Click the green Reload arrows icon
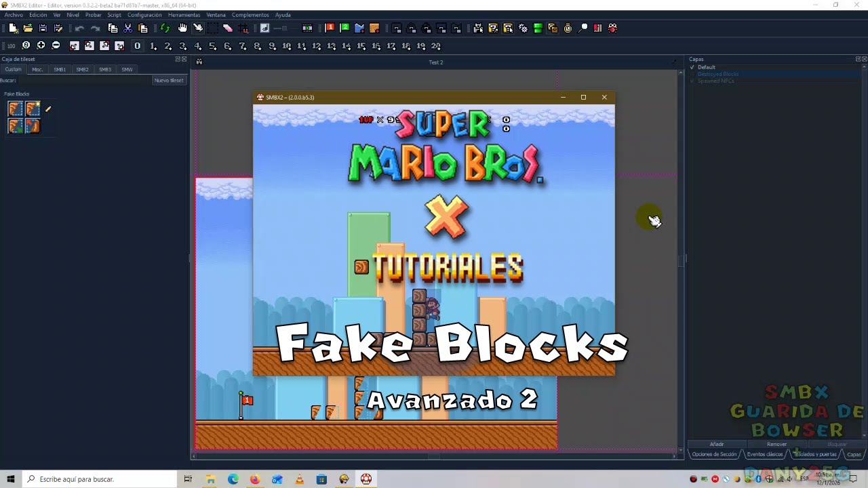Image resolution: width=868 pixels, height=488 pixels. point(165,28)
